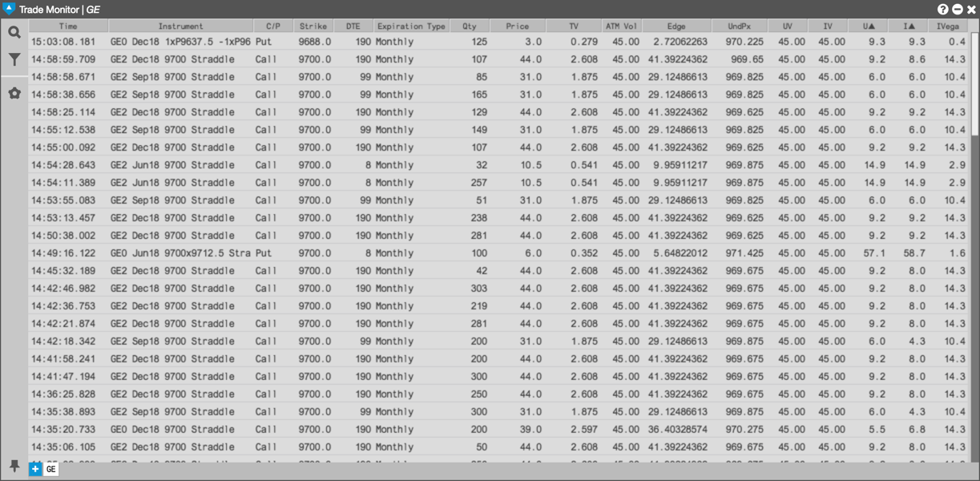Minimize the Trade Monitor widget
Screen dimensions: 980x481
[x=957, y=9]
